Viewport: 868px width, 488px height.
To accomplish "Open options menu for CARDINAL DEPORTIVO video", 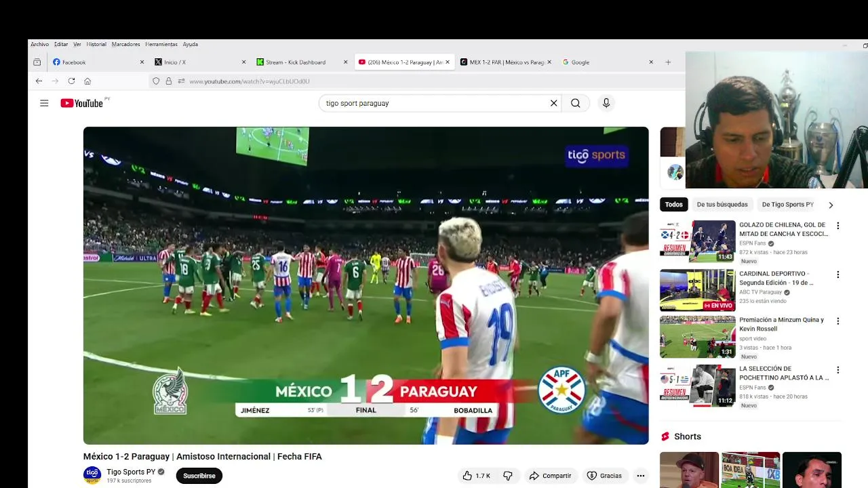I will [837, 274].
